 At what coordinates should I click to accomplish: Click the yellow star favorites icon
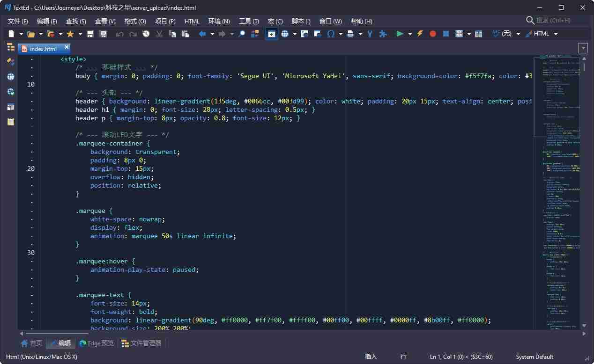click(x=70, y=34)
